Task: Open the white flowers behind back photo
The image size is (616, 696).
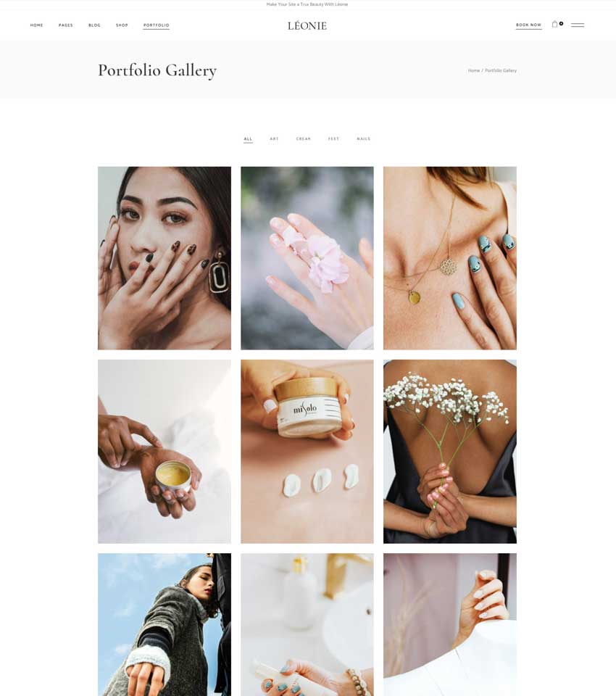Action: point(450,452)
